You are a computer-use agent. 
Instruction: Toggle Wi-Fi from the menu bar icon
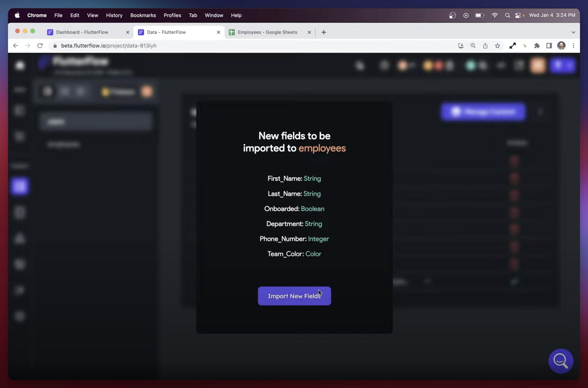point(495,15)
